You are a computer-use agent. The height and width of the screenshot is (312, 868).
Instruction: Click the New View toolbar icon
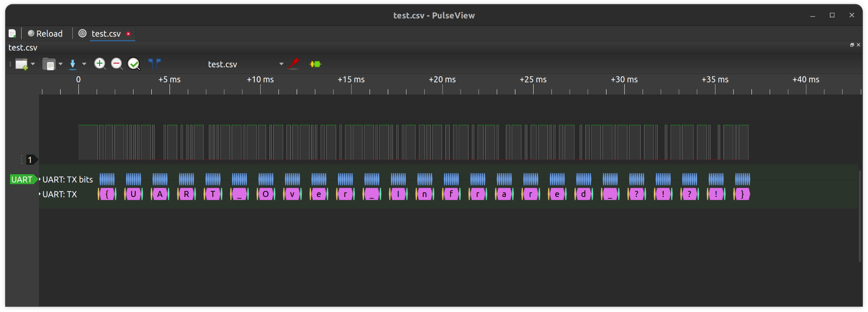[21, 64]
